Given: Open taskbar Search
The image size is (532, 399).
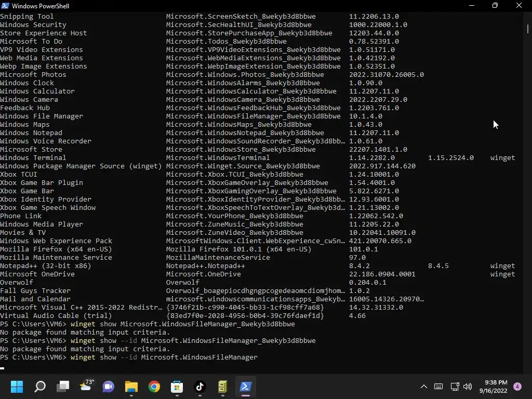Looking at the screenshot, I should pyautogui.click(x=40, y=387).
